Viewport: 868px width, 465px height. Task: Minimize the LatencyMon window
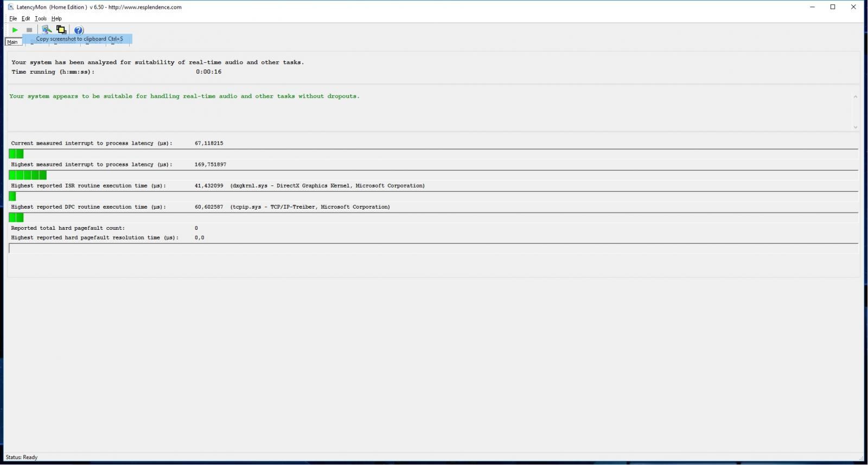coord(812,7)
